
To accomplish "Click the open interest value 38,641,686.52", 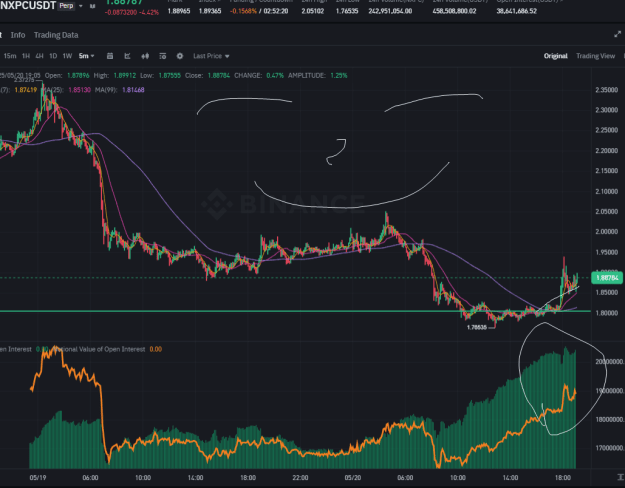I will (x=517, y=11).
